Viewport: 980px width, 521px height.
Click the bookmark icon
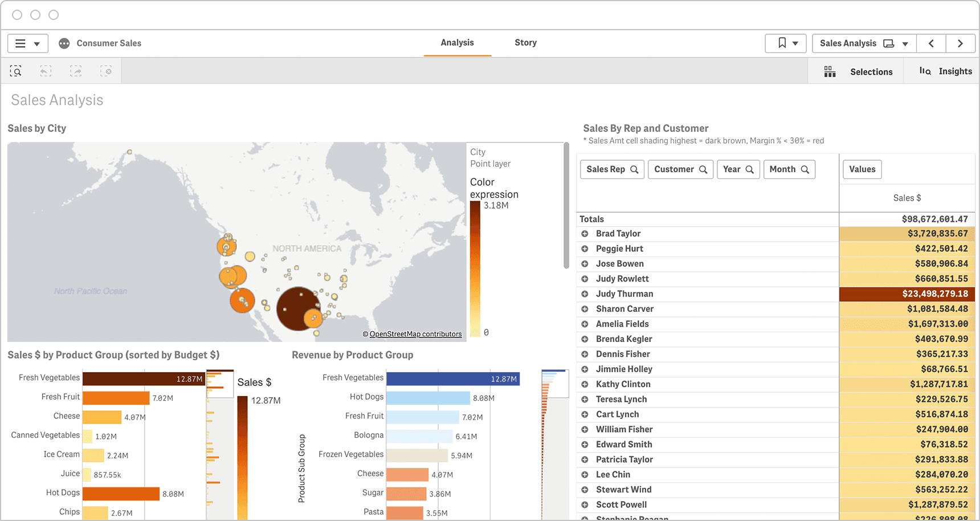click(x=782, y=43)
